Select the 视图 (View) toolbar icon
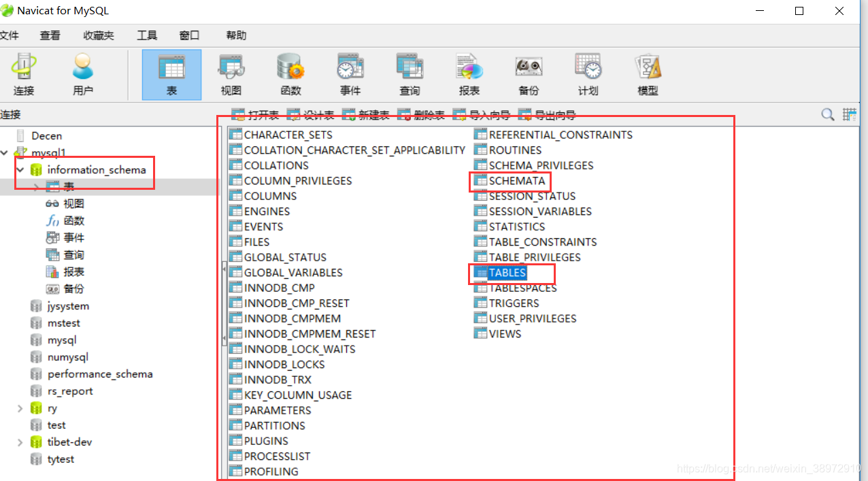The width and height of the screenshot is (868, 481). pos(231,75)
